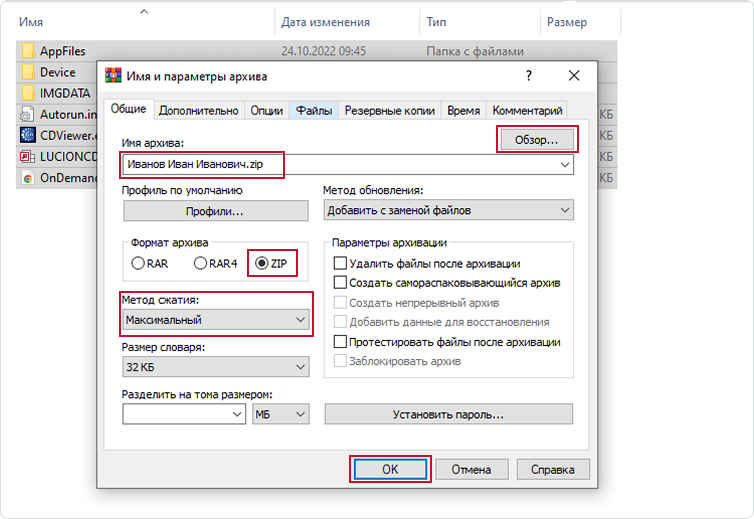The width and height of the screenshot is (754, 519).
Task: Click the AppFiles folder icon
Action: pos(28,50)
